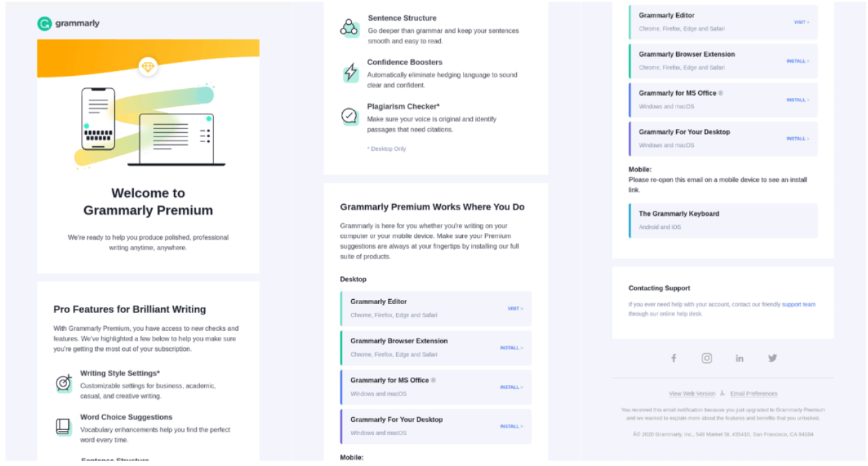This screenshot has height=466, width=868.
Task: Click View Web Version
Action: coord(691,394)
